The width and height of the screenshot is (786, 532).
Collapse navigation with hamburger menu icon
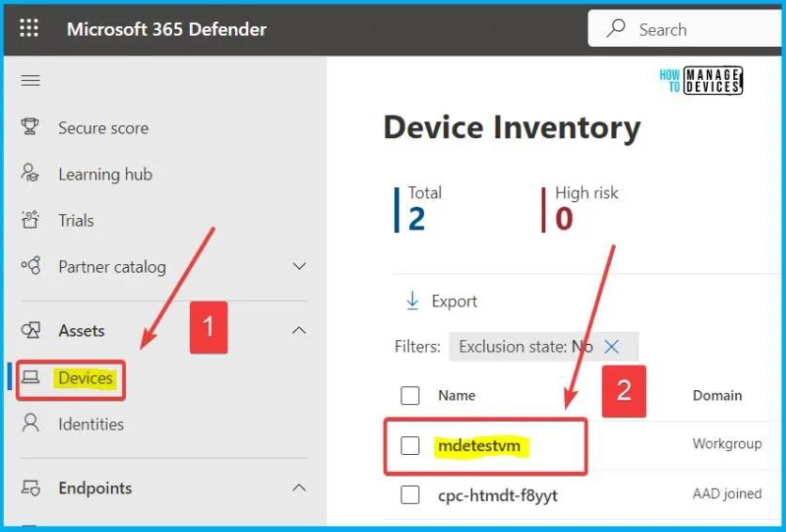(x=31, y=80)
